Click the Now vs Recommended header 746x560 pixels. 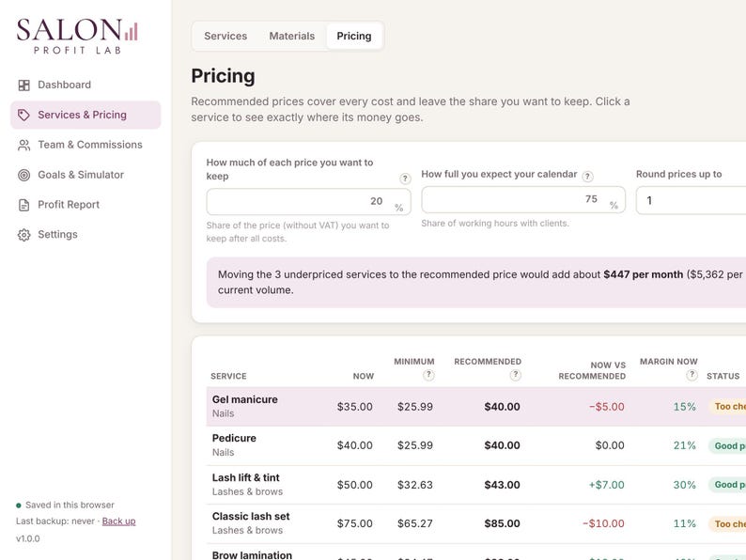pos(592,370)
